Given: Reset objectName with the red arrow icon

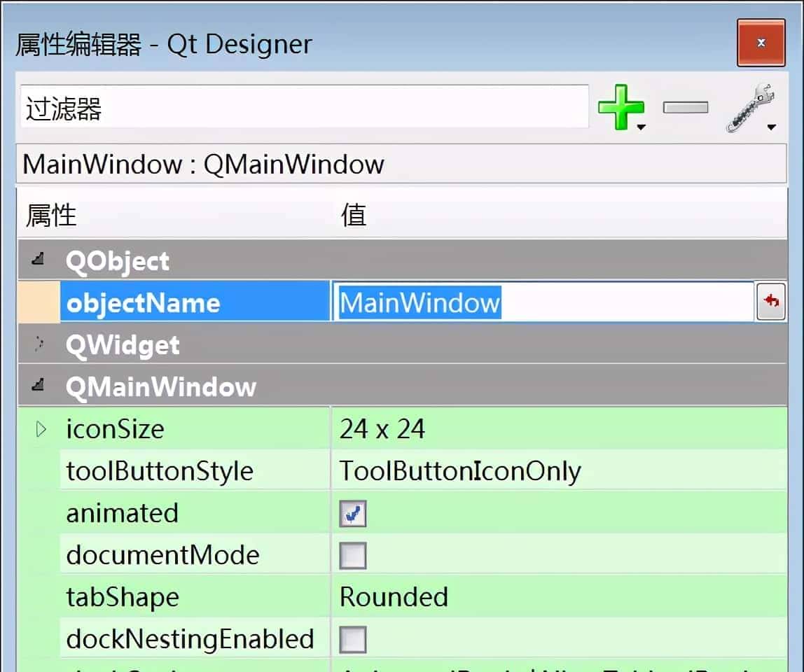Looking at the screenshot, I should pos(771,302).
